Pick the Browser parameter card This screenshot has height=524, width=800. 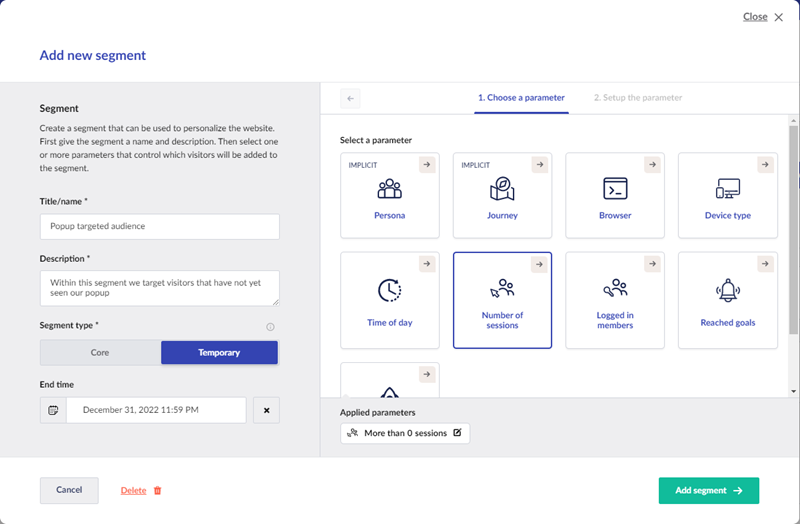coord(615,196)
